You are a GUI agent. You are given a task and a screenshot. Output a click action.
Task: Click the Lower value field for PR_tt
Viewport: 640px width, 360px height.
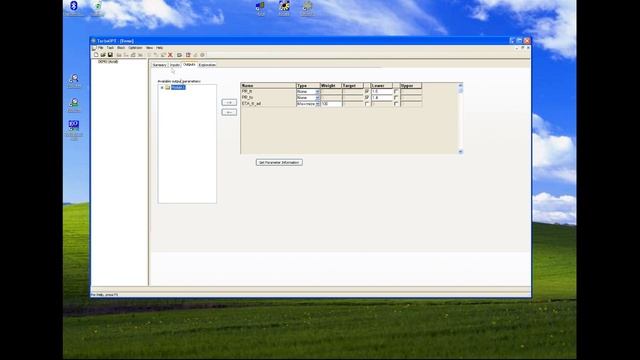click(x=382, y=91)
